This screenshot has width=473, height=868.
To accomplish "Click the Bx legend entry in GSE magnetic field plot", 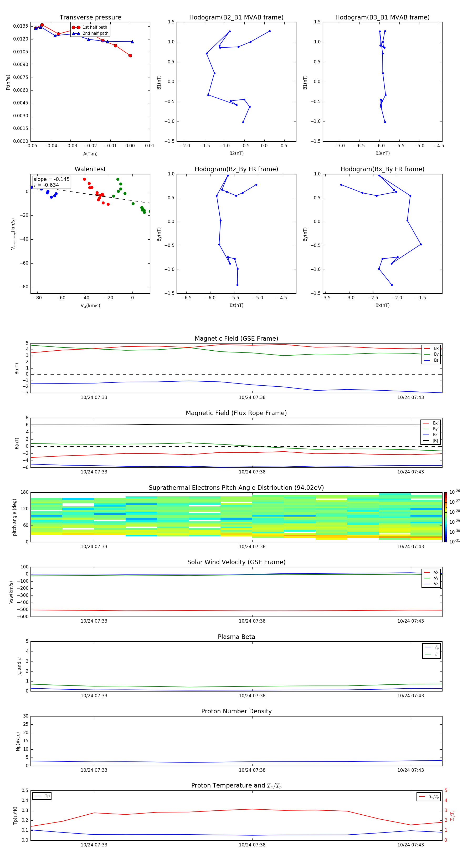I will pos(431,349).
